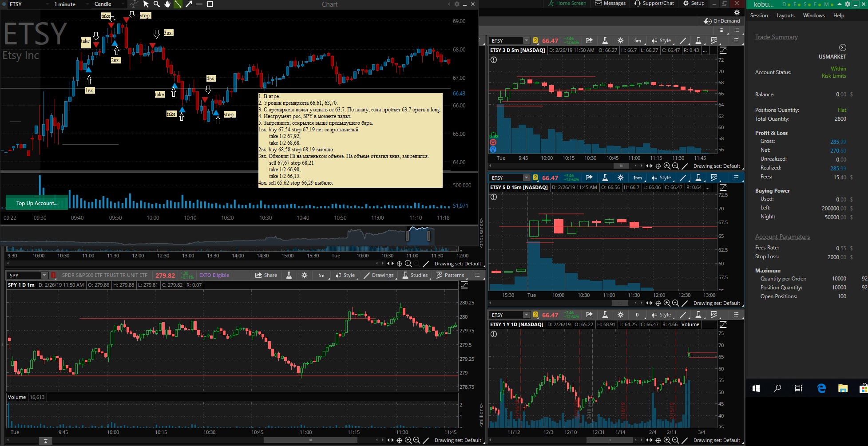The width and height of the screenshot is (868, 446).
Task: Click the left handle of Chart range navigator
Action: 408,237
